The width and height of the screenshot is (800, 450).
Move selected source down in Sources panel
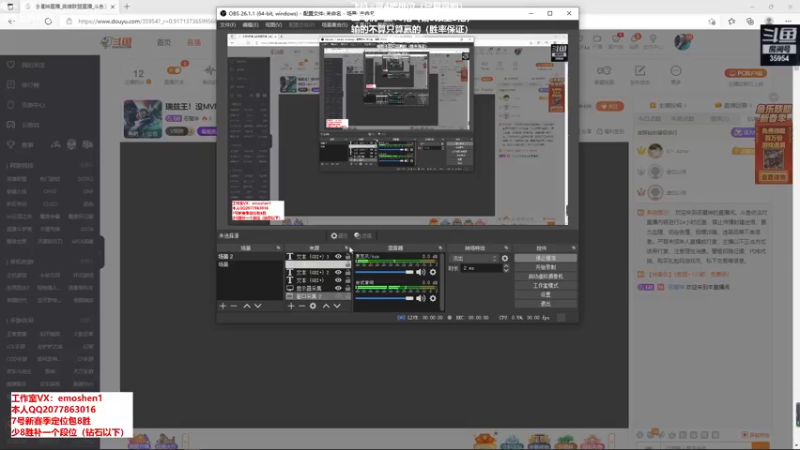pos(337,306)
